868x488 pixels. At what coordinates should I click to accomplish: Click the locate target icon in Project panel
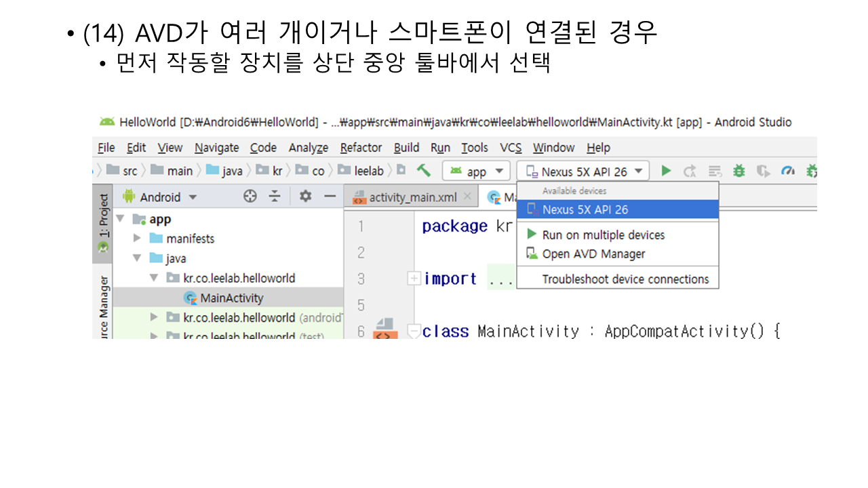click(x=250, y=197)
